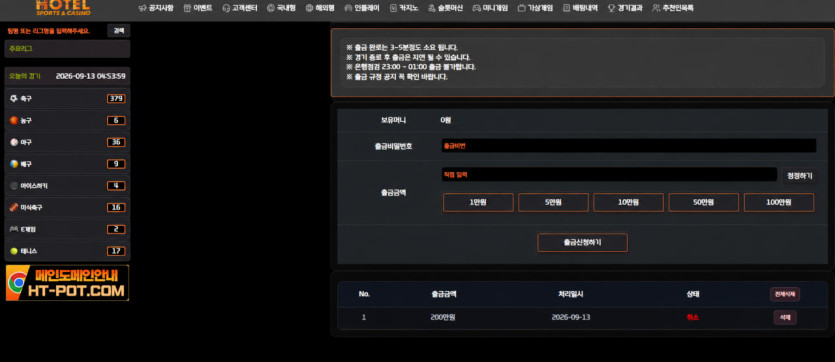Click the 200만원 withdrawal amount cell
This screenshot has height=362, width=835.
[x=443, y=317]
